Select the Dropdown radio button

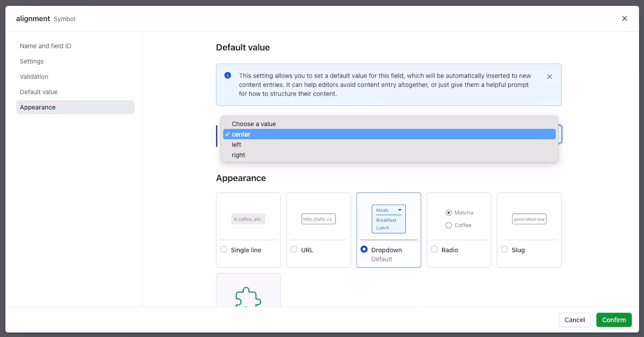pyautogui.click(x=364, y=250)
